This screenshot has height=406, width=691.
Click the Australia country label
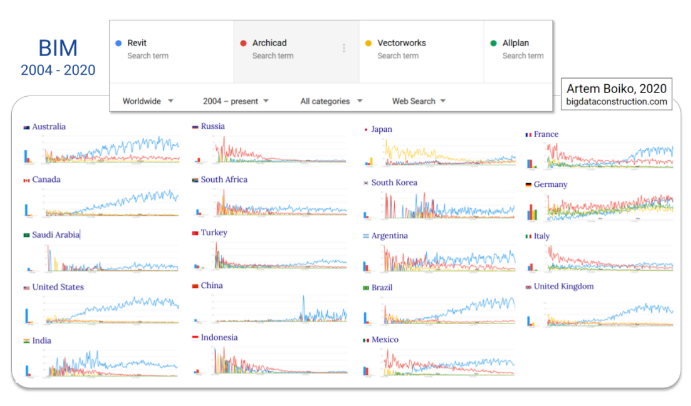pyautogui.click(x=49, y=127)
